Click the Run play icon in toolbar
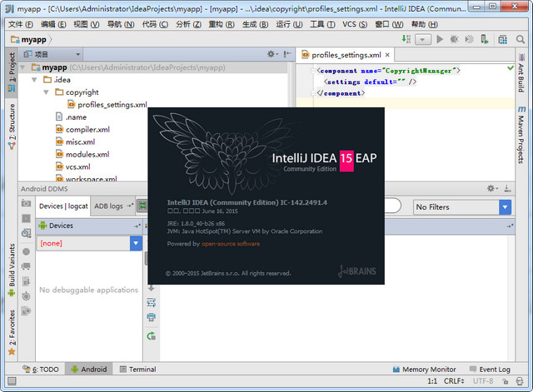Screen dimensions: 533x392 440,39
